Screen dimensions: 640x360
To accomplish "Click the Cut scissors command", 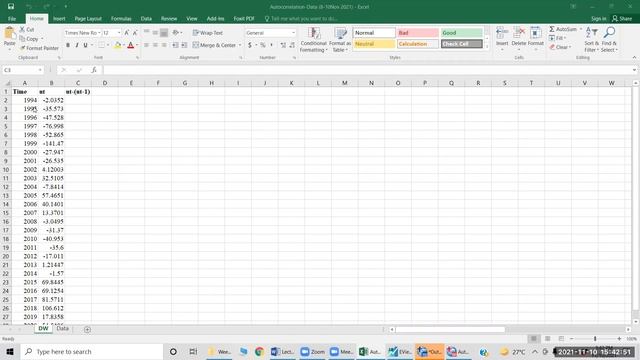I will (x=27, y=30).
